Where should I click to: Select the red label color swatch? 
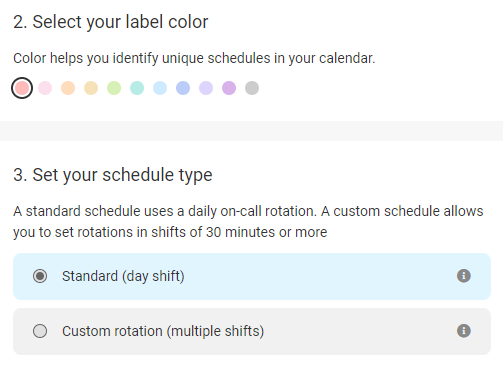pos(22,88)
